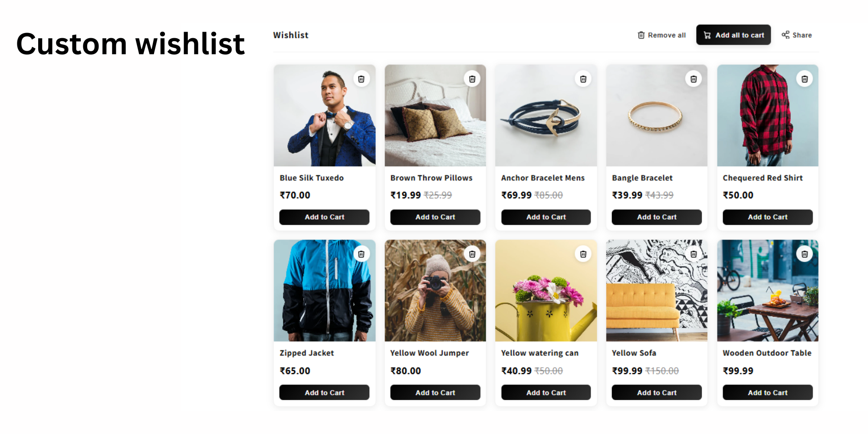Add Wooden Outdoor Table to cart
The image size is (868, 434).
click(767, 392)
